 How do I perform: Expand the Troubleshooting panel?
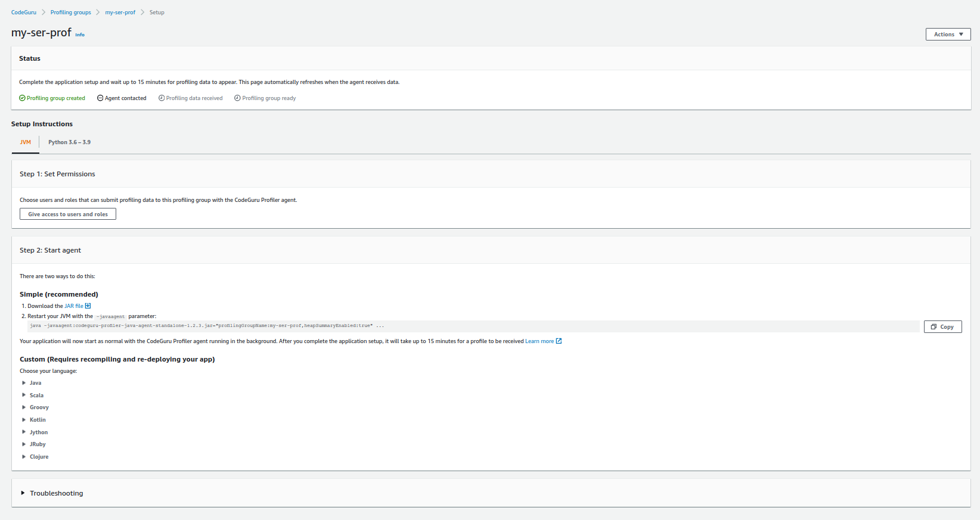point(52,493)
